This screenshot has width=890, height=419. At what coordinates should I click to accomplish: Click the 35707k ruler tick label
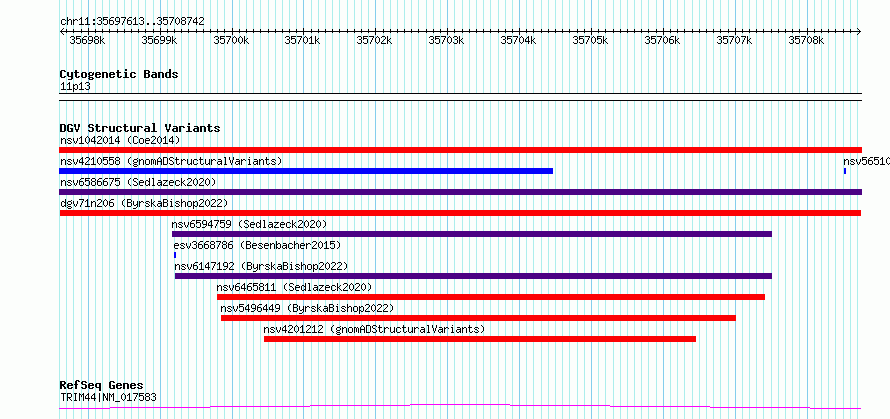click(736, 40)
